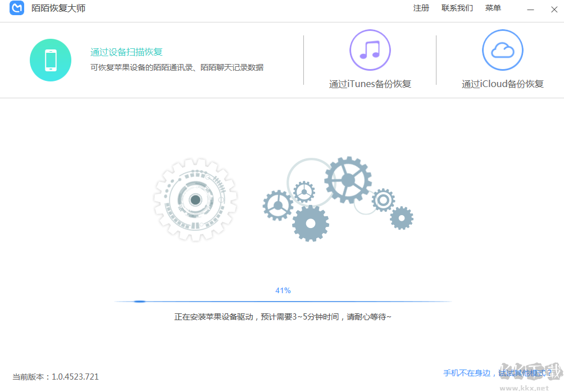Click the Momo logo in the title bar

click(16, 9)
